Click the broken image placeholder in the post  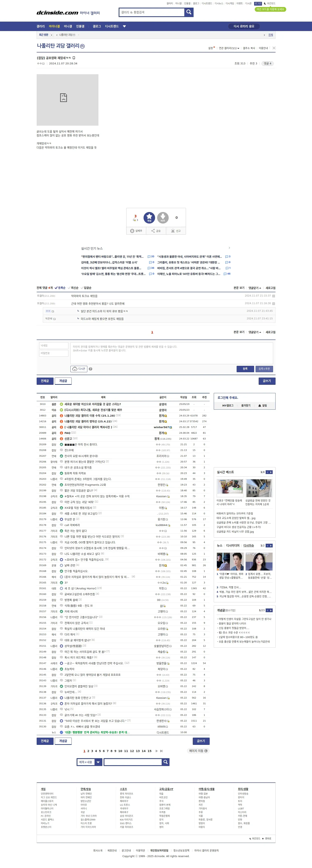(68, 100)
